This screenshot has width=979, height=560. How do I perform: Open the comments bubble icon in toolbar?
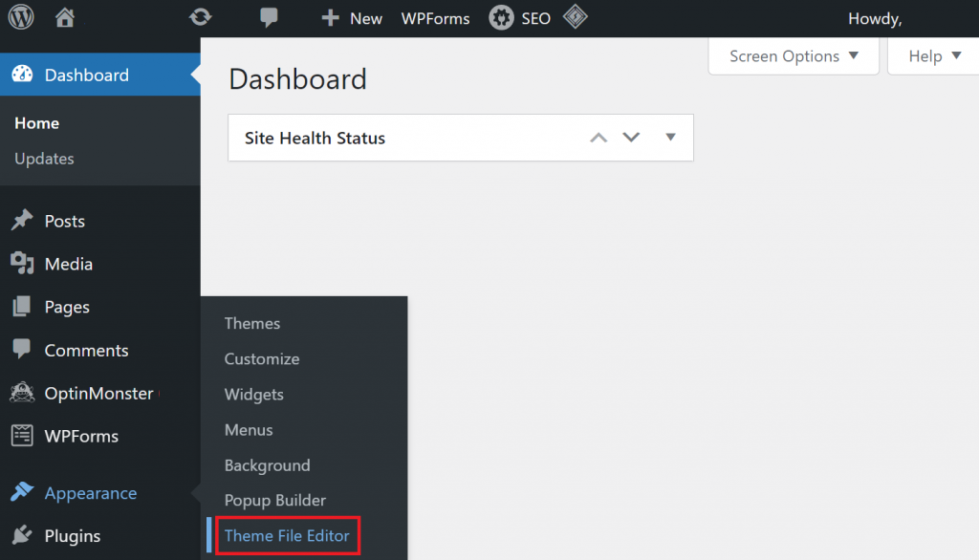270,17
